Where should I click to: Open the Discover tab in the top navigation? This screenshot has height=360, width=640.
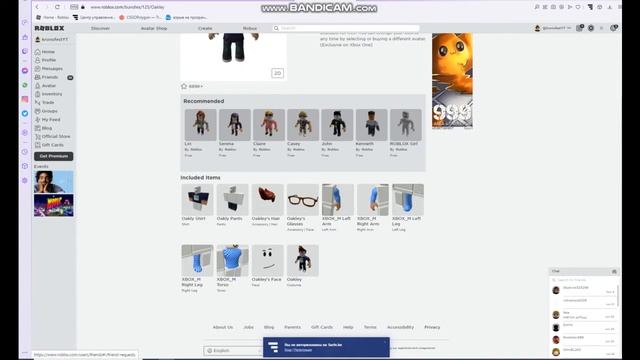[100, 28]
